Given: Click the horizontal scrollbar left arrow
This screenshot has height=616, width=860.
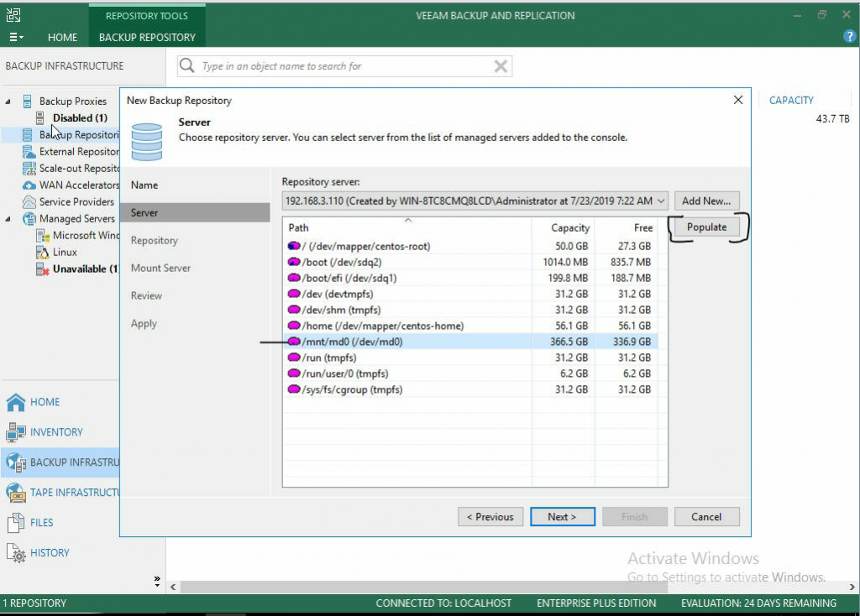Looking at the screenshot, I should tap(173, 587).
